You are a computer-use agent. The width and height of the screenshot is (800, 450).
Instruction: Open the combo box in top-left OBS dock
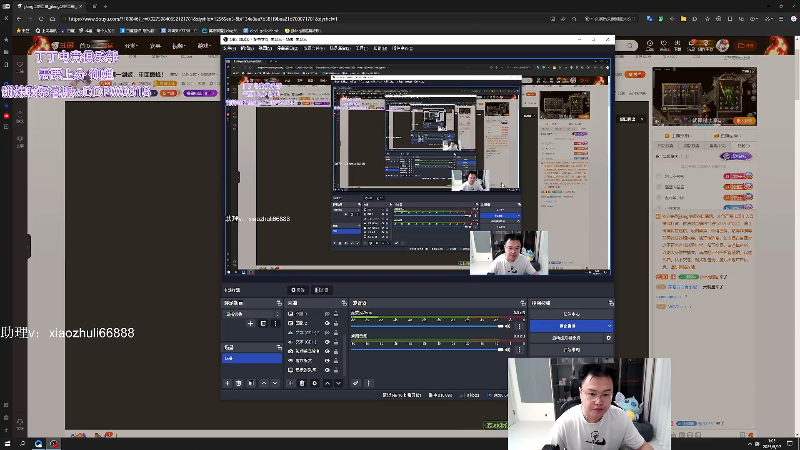(252, 314)
